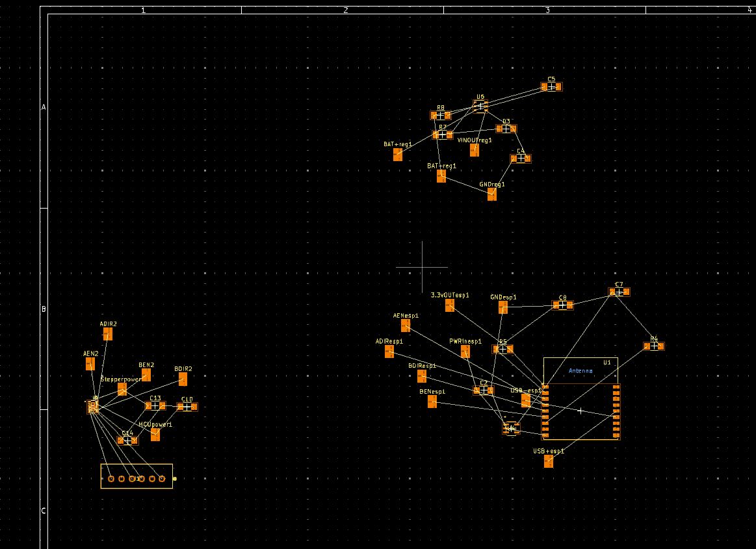Click the GNDreg1 text label

tap(492, 185)
